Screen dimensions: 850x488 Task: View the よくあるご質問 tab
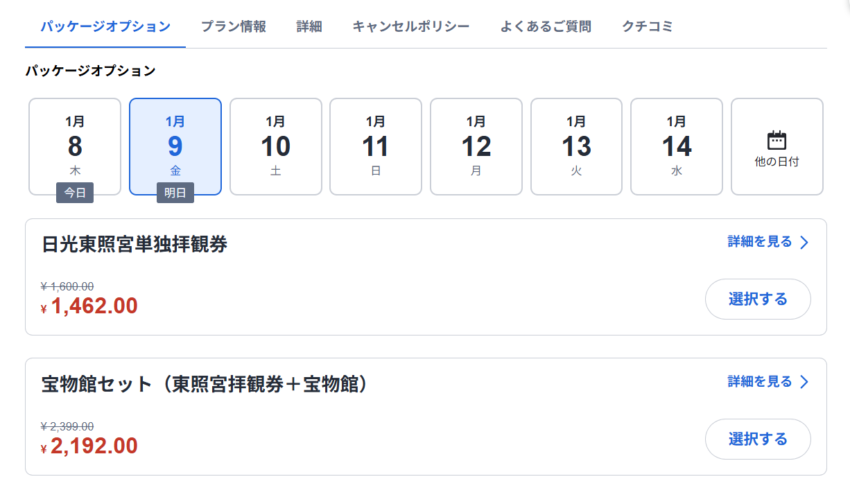coord(545,26)
